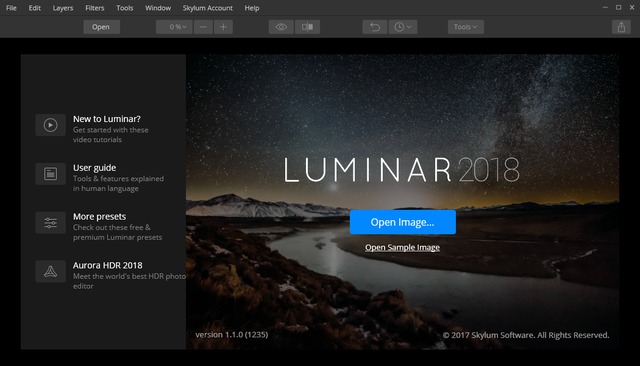Viewport: 640px width, 366px height.
Task: Click 'Meet the world's best HDR photo' text
Action: 129,276
